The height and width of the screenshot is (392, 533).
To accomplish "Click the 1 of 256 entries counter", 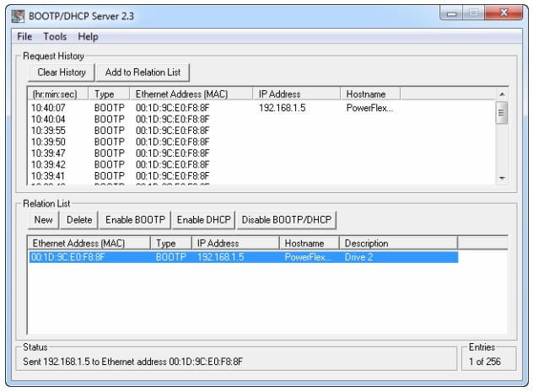I will [485, 362].
